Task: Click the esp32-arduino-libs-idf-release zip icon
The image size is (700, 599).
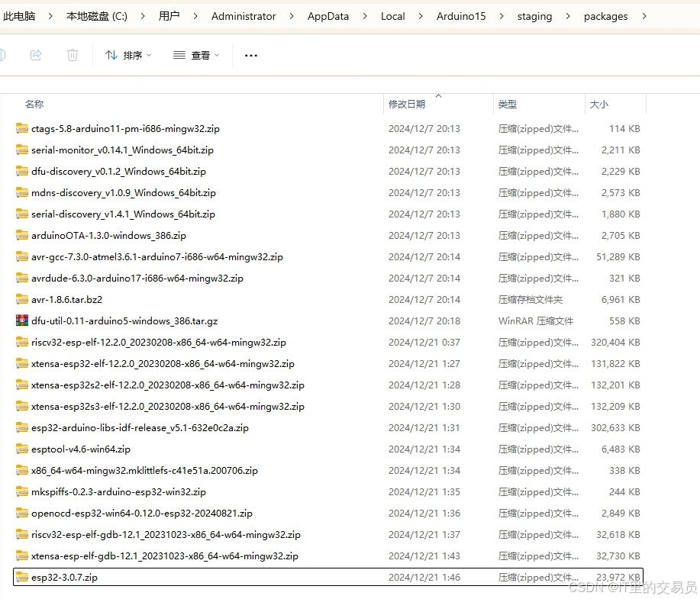Action: pos(22,427)
